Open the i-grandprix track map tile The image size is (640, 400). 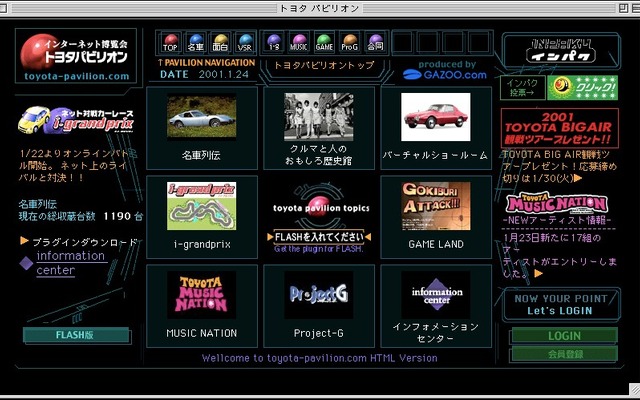[202, 217]
